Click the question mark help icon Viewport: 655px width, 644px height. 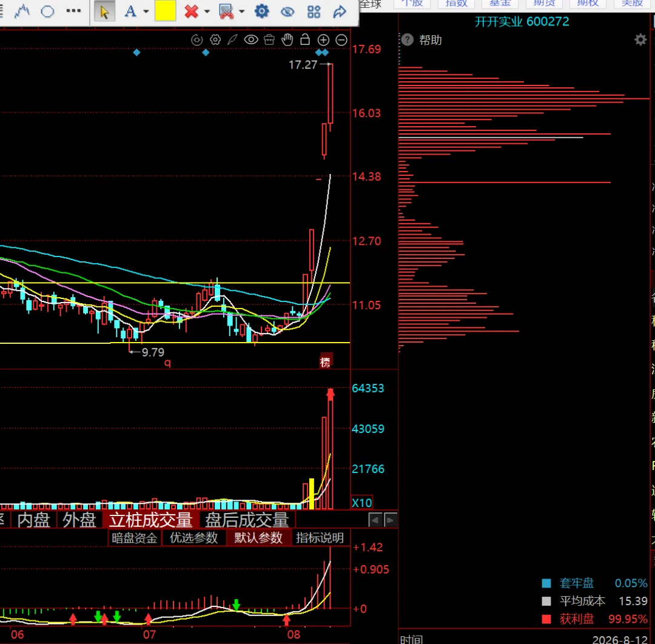pyautogui.click(x=408, y=39)
